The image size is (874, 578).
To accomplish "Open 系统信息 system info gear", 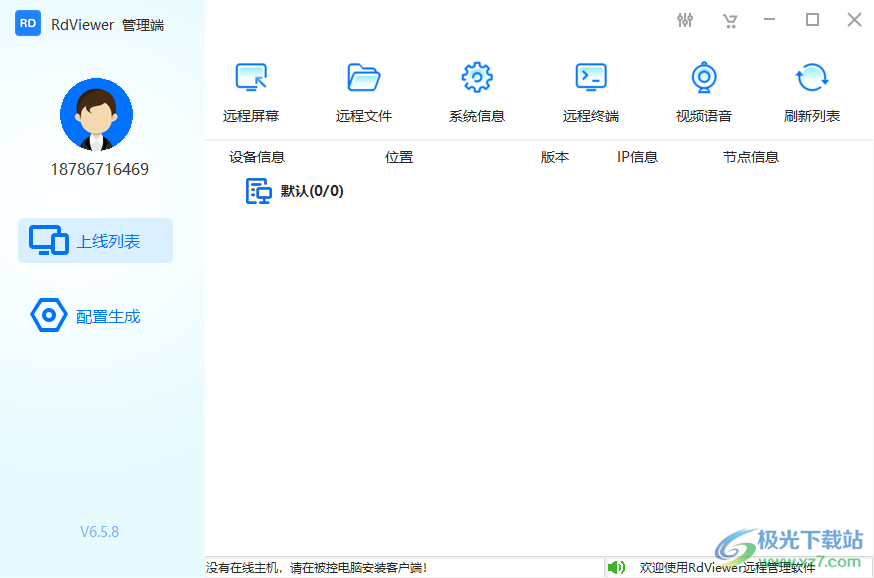I will coord(477,92).
